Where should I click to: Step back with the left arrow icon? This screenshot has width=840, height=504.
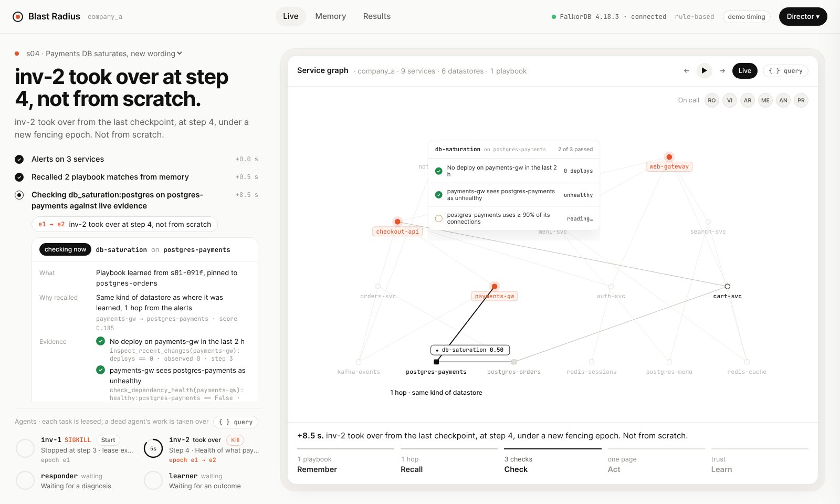pos(687,71)
